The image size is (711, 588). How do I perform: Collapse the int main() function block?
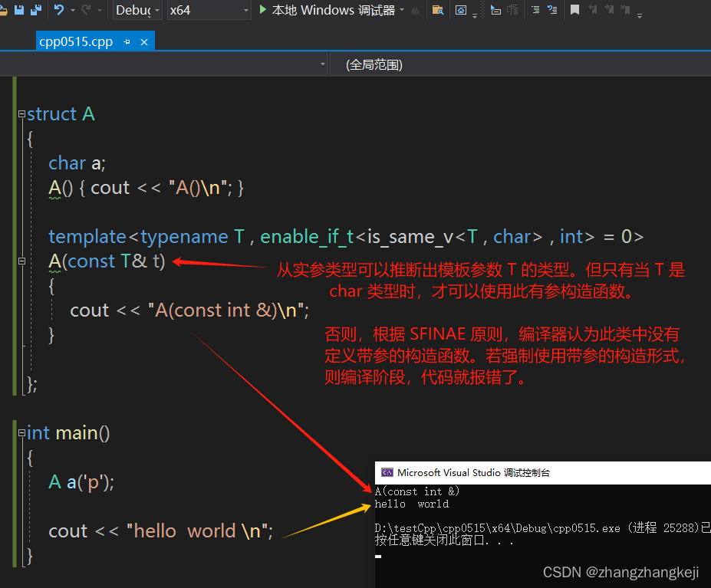21,433
